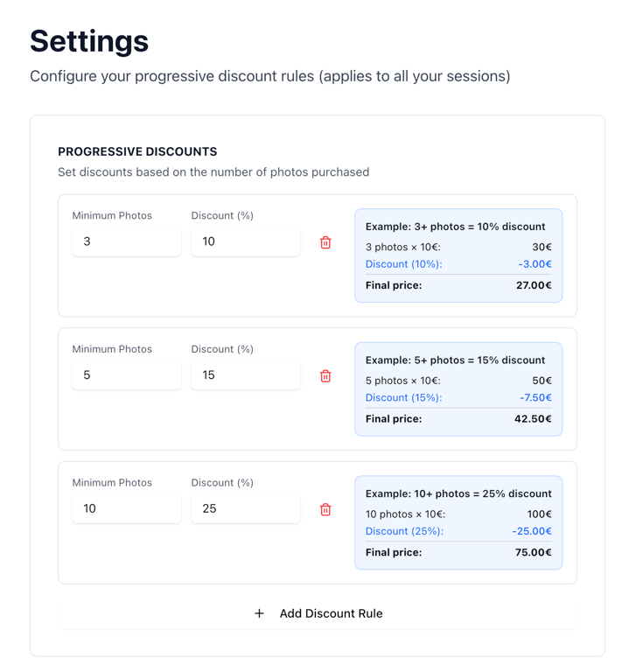This screenshot has height=672, width=636.
Task: Click the Discount field showing 10
Action: tap(245, 241)
